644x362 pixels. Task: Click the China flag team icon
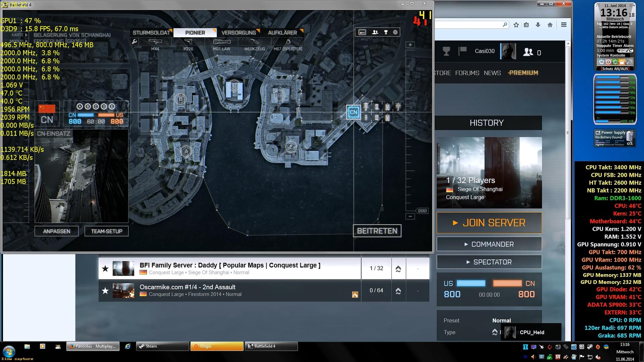[47, 108]
